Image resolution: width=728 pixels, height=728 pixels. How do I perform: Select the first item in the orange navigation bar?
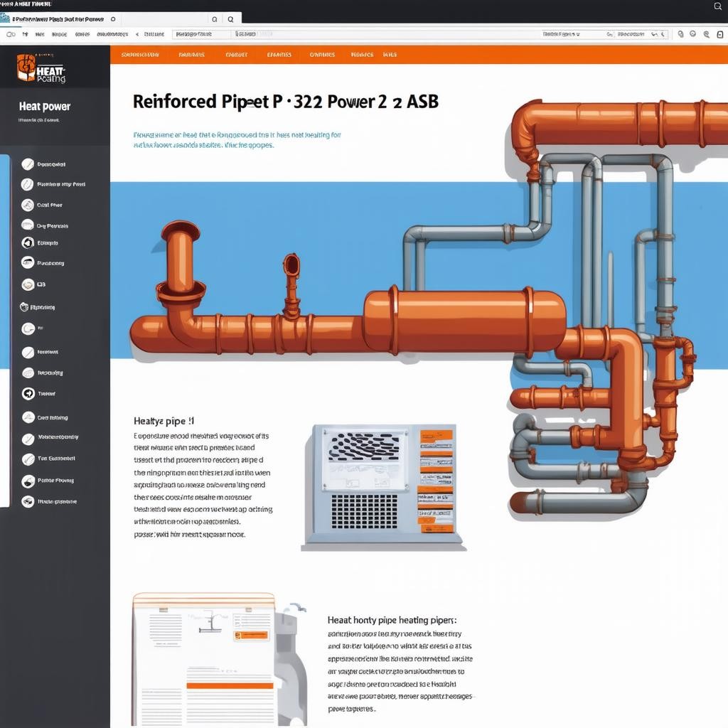[140, 54]
